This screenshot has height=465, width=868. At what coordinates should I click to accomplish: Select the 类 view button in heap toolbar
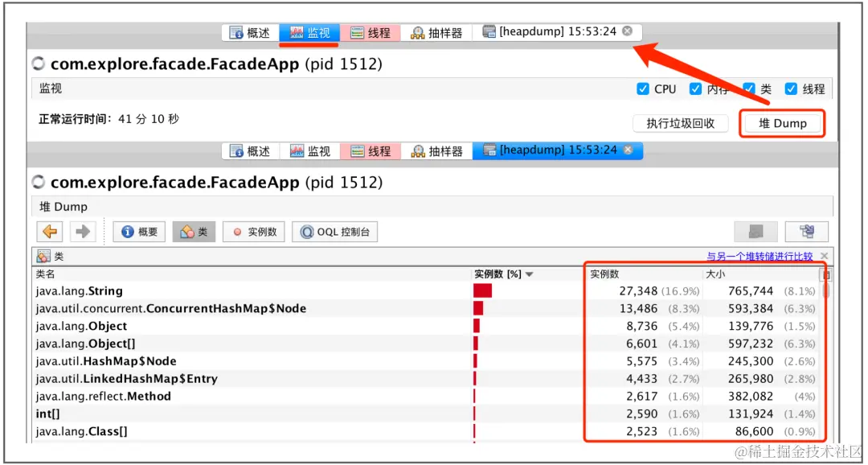tap(194, 232)
